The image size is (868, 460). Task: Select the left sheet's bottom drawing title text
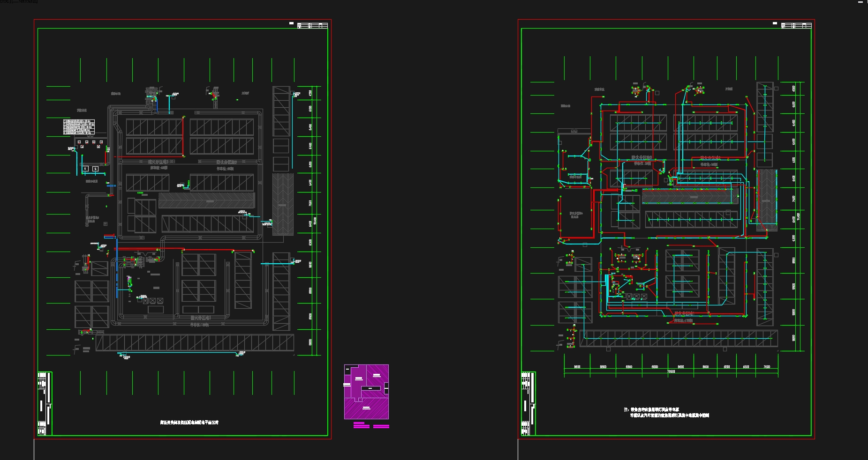(189, 422)
